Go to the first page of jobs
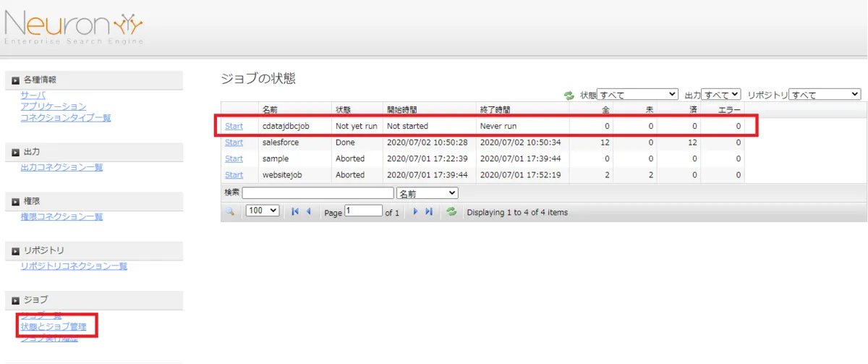The width and height of the screenshot is (868, 364). [295, 211]
